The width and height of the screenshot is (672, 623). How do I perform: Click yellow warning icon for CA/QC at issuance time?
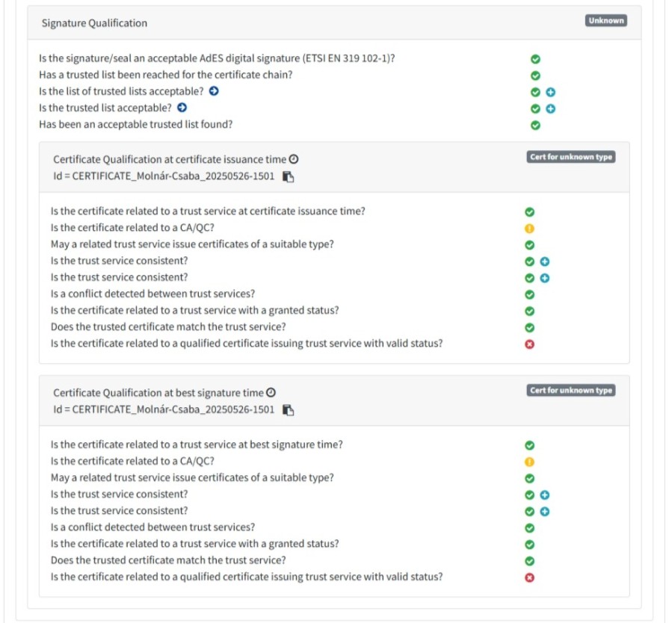pos(529,229)
